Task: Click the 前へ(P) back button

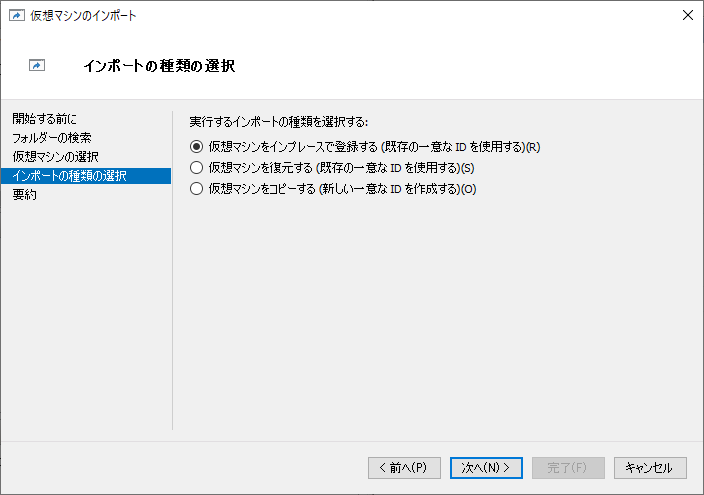Action: point(404,468)
